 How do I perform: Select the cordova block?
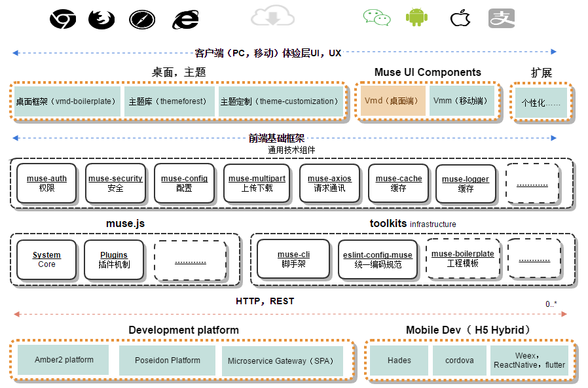(x=459, y=361)
